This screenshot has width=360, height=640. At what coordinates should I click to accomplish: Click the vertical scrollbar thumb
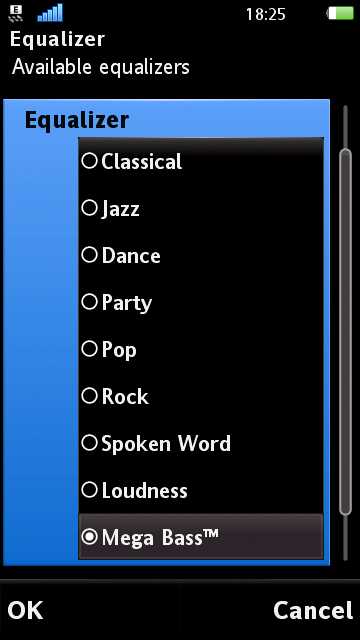[345, 332]
